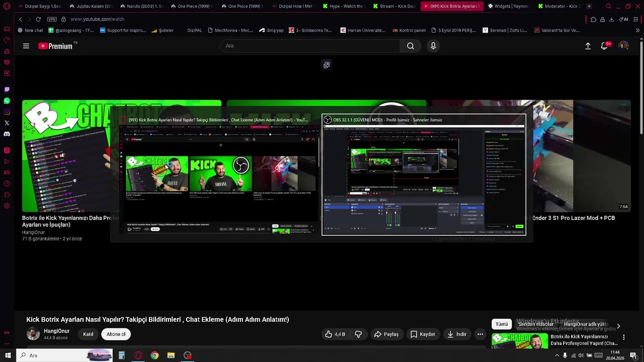The width and height of the screenshot is (644, 362).
Task: Open Opera settings gear in sidebar
Action: tap(7, 206)
